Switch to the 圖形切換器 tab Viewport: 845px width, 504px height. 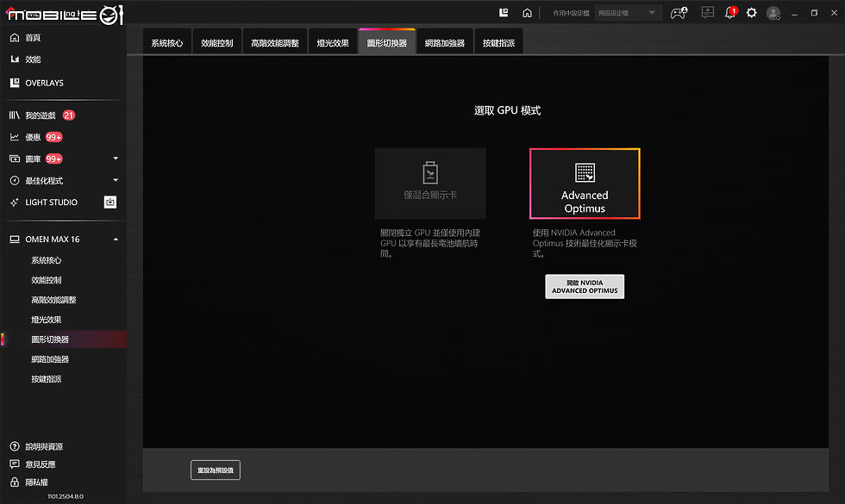click(387, 42)
